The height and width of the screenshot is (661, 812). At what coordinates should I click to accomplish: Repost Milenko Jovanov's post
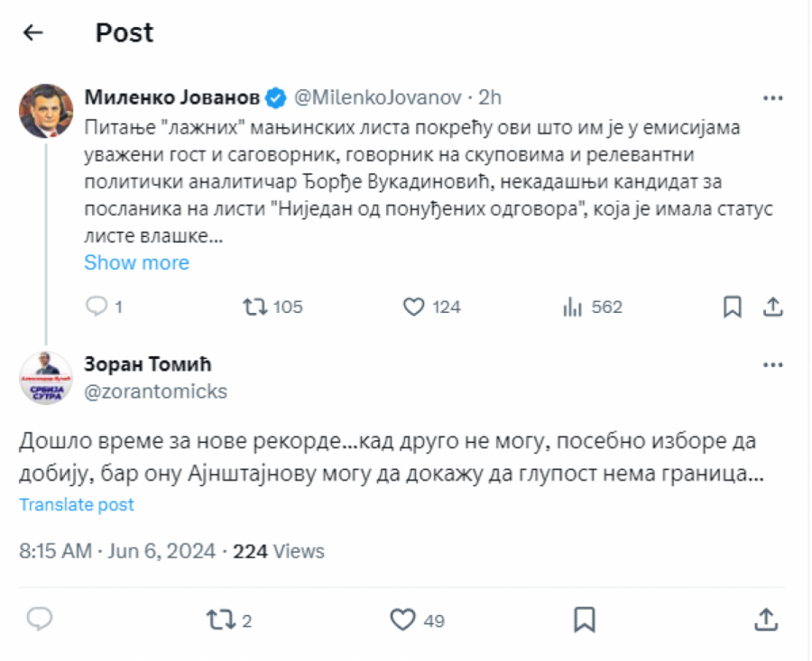pos(255,307)
